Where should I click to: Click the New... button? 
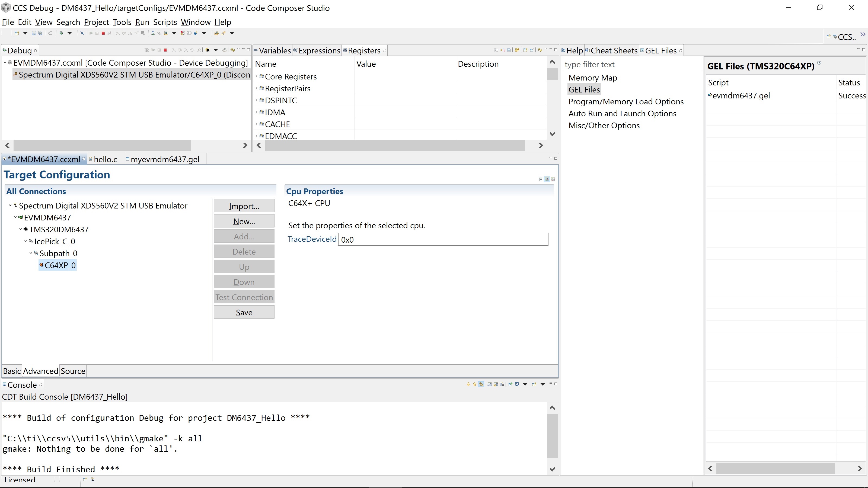click(244, 221)
